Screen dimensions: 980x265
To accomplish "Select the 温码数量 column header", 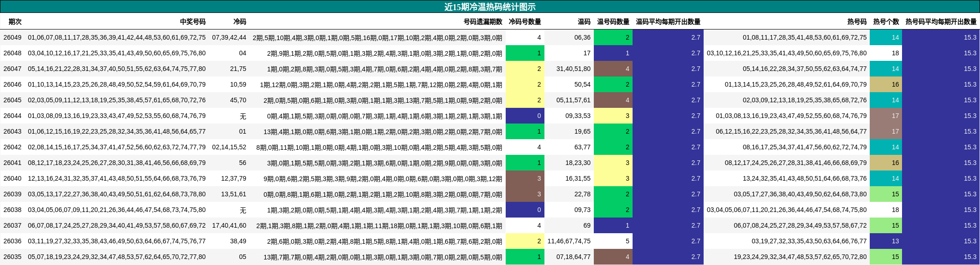I will pyautogui.click(x=613, y=22).
